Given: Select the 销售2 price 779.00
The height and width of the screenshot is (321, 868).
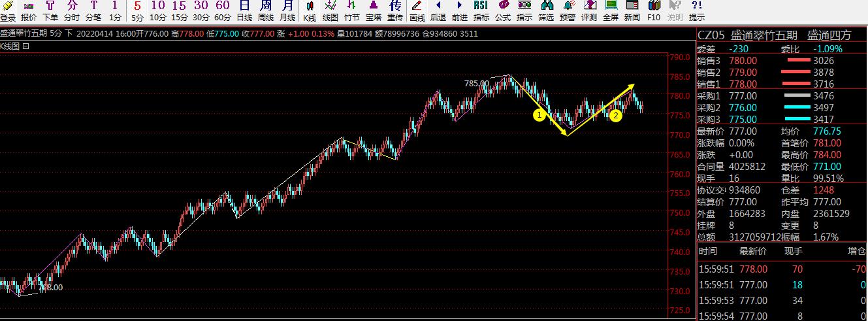Looking at the screenshot, I should tap(743, 73).
